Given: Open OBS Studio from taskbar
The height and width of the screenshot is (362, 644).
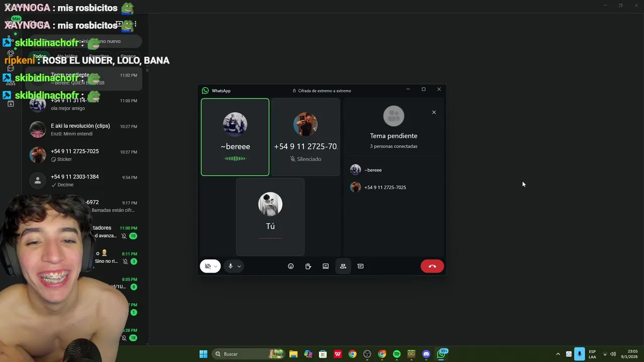Looking at the screenshot, I should [x=367, y=354].
